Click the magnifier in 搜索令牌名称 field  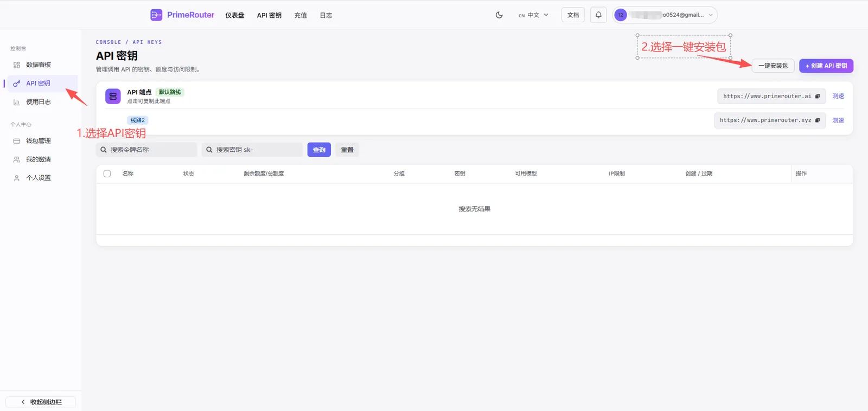tap(104, 150)
